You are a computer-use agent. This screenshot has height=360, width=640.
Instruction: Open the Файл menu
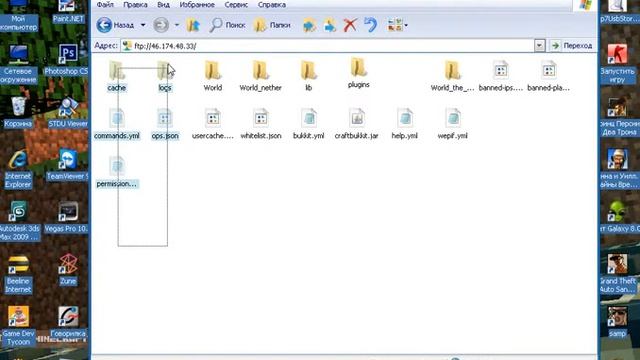[x=105, y=5]
